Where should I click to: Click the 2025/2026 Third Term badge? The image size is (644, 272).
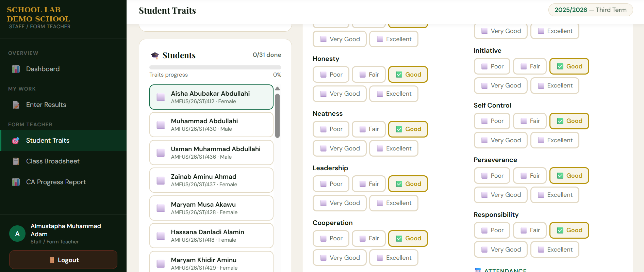[591, 10]
